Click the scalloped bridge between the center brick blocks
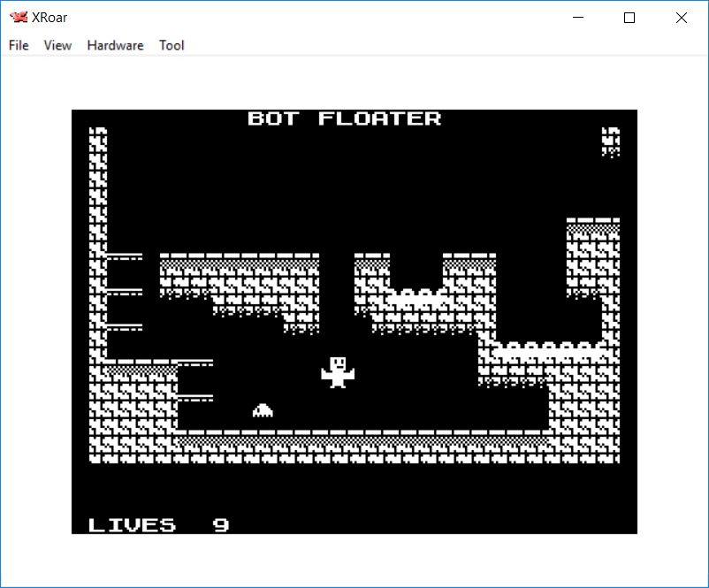This screenshot has height=588, width=709. click(415, 295)
